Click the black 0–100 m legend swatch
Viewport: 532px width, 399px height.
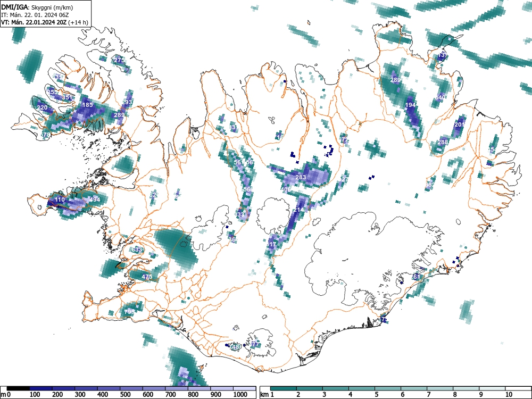[18, 388]
